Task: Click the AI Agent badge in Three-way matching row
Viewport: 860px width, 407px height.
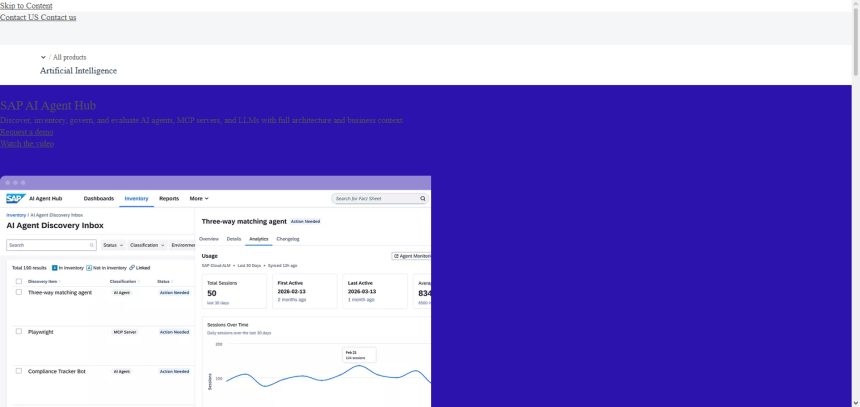Action: pos(122,292)
